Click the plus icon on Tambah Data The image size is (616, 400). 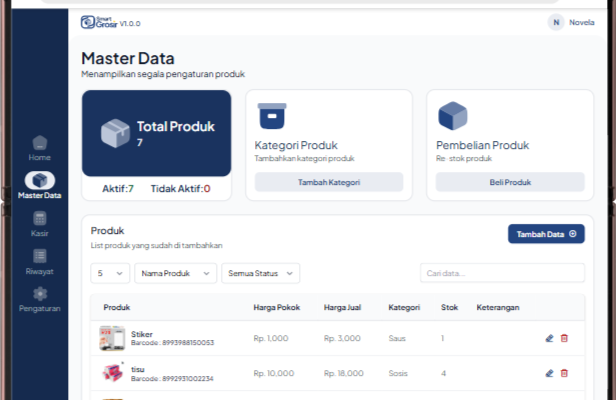[x=573, y=234]
